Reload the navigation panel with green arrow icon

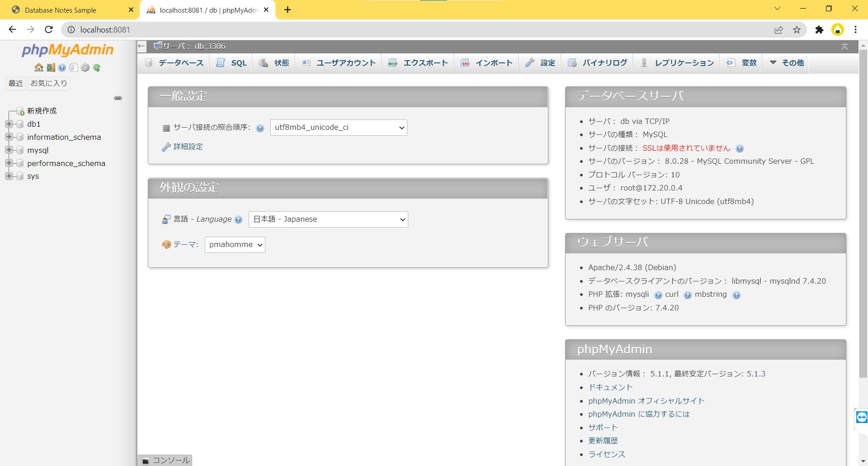pos(97,67)
